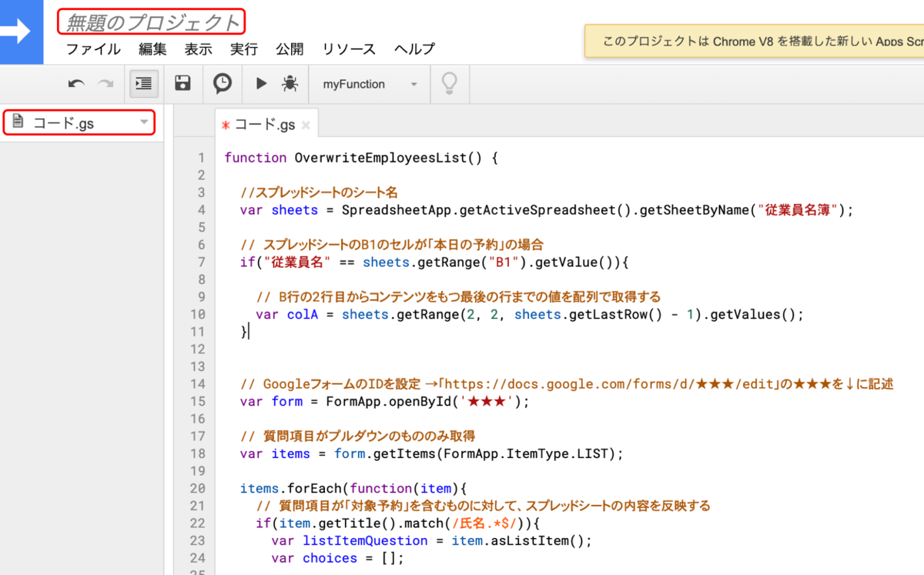This screenshot has height=575, width=924.
Task: Save the script with floppy icon
Action: [x=183, y=84]
